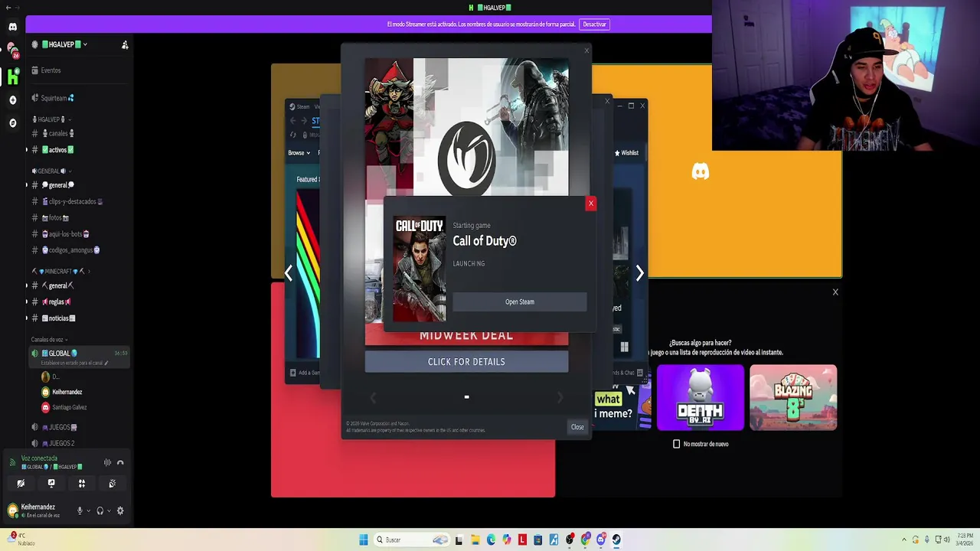980x551 pixels.
Task: Open the taskbar clock and date
Action: pyautogui.click(x=965, y=540)
